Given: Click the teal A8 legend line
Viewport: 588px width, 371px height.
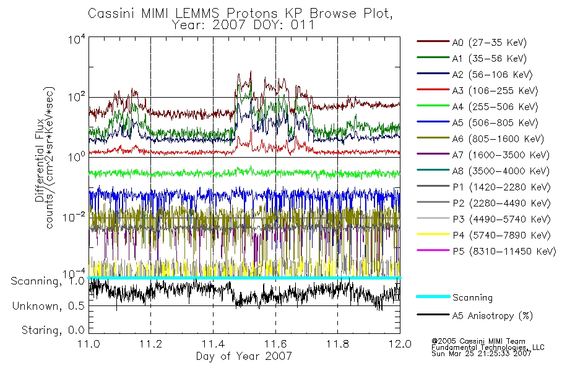Looking at the screenshot, I should (433, 170).
